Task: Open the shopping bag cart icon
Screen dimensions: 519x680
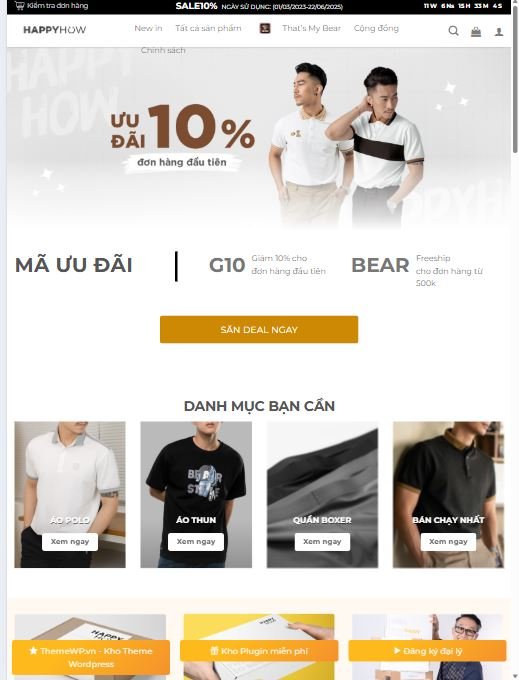Action: [476, 32]
